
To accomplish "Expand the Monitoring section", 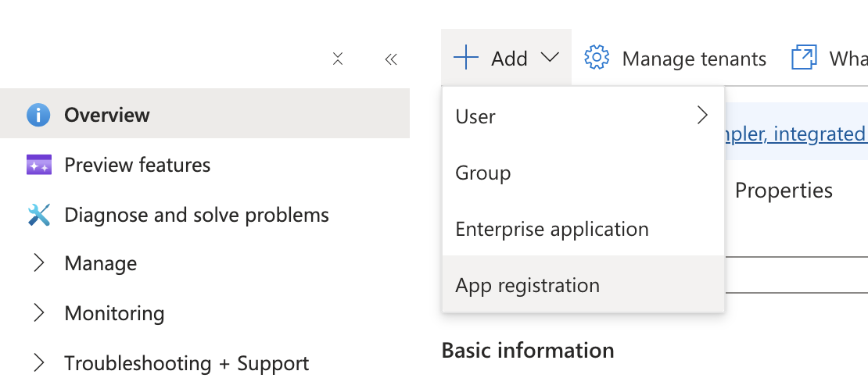I will pyautogui.click(x=39, y=314).
